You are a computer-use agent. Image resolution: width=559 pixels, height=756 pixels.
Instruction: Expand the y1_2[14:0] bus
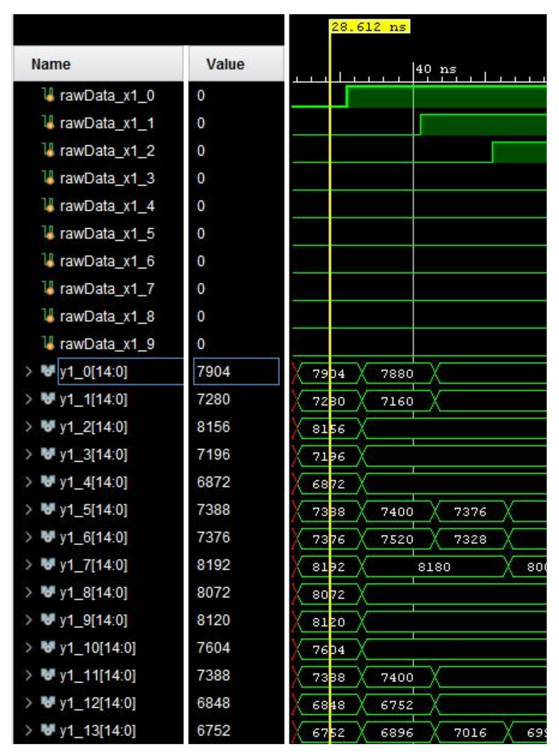tap(29, 426)
